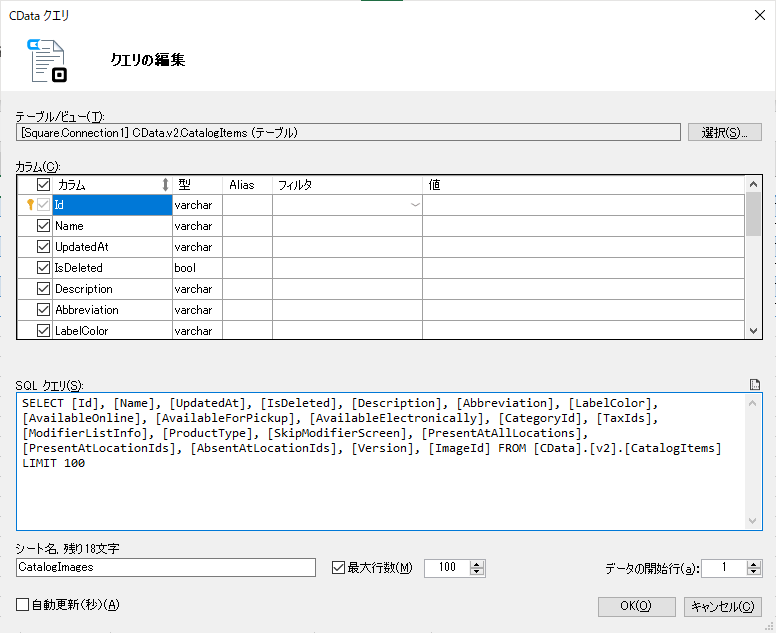This screenshot has height=633, width=776.
Task: Enable the 自動更新(秒) checkbox
Action: click(22, 605)
